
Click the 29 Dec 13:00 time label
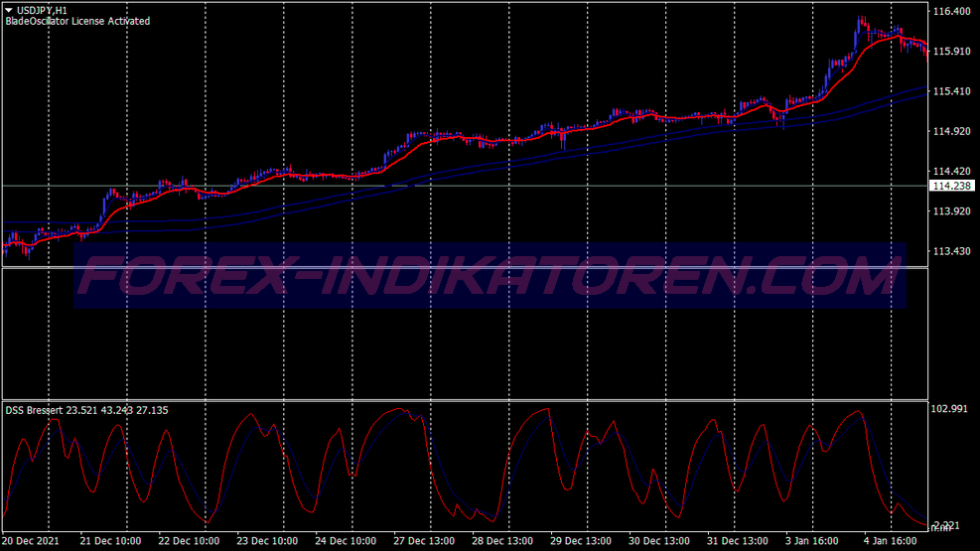click(581, 541)
